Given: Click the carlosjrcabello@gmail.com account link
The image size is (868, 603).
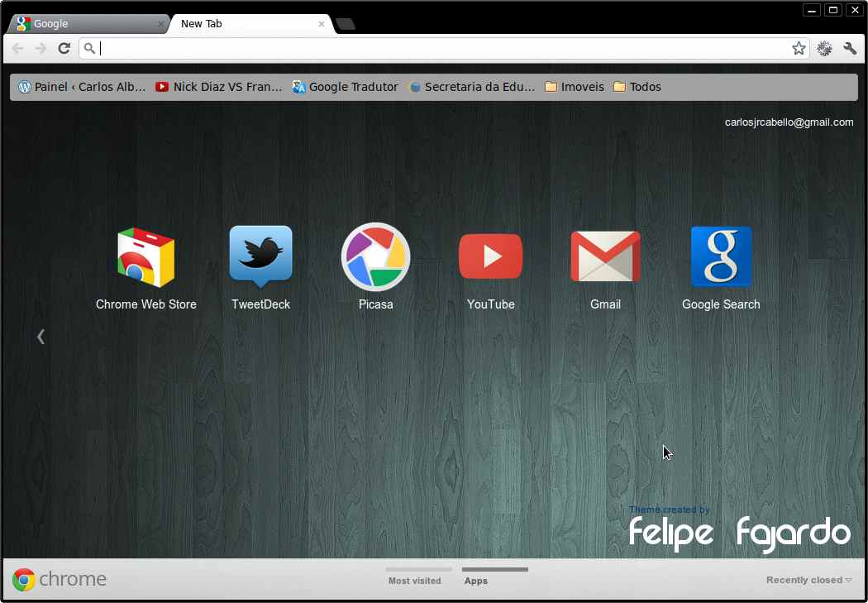Looking at the screenshot, I should click(x=789, y=122).
